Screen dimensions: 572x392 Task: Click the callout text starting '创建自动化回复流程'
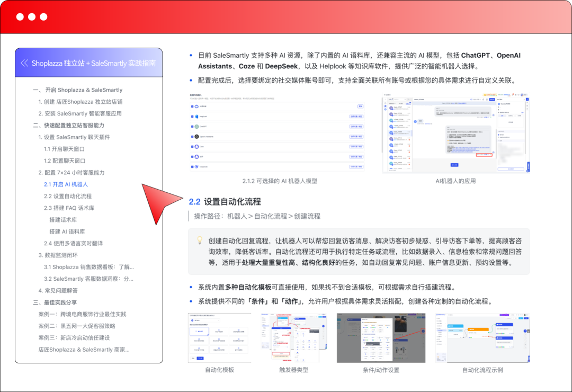tap(365, 252)
